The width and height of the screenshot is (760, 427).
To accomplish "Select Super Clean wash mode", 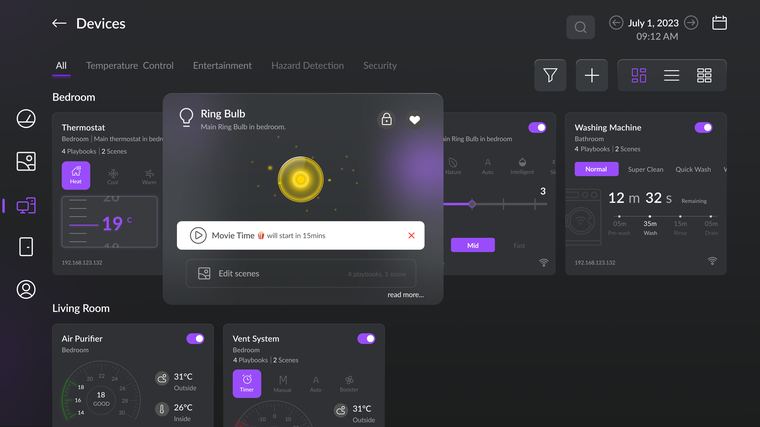I will 646,169.
